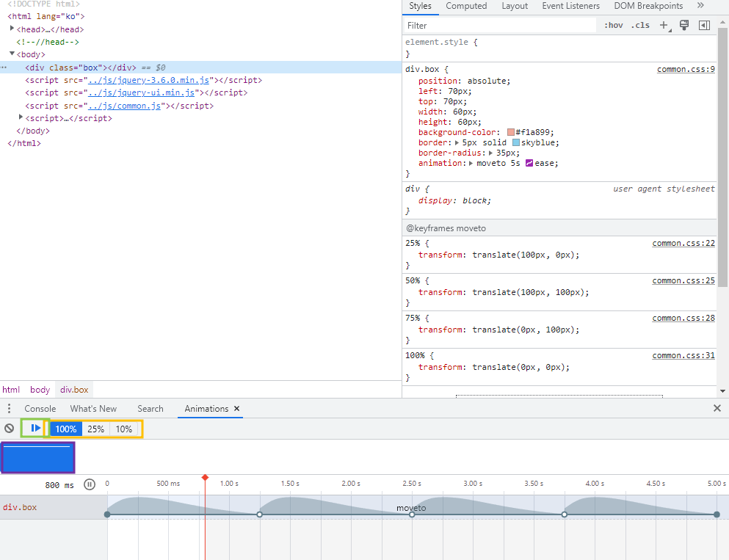This screenshot has width=729, height=560.
Task: Expand the border-radius shorthand property
Action: (490, 153)
